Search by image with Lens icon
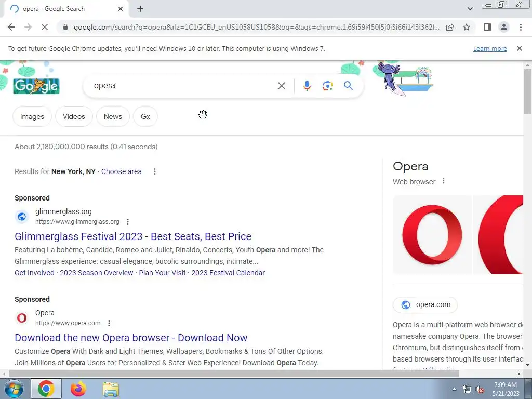 pyautogui.click(x=327, y=86)
